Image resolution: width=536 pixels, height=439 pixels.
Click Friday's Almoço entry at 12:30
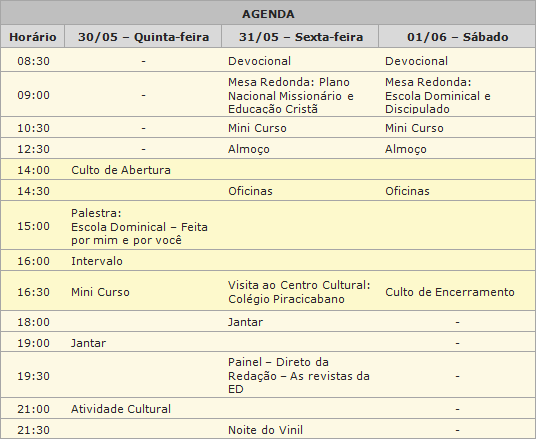(249, 149)
